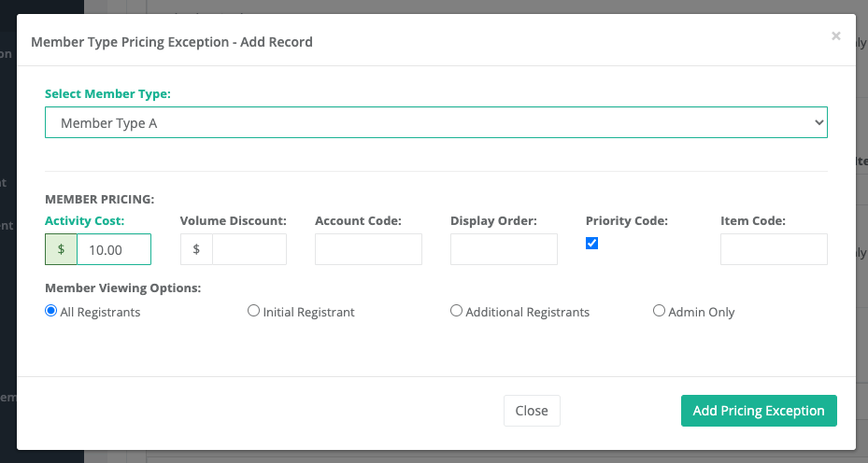Click the 'Select Member Type:' label
This screenshot has height=463, width=868.
(107, 94)
